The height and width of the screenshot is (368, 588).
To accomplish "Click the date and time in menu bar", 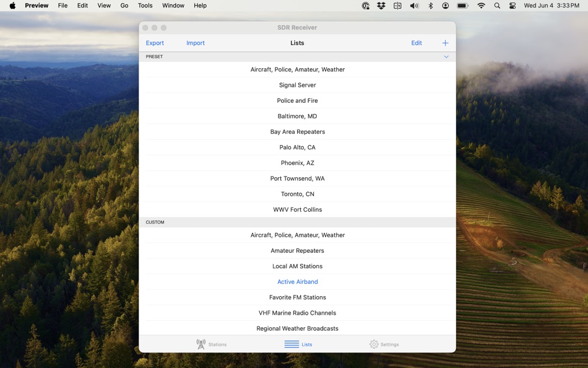I will [551, 6].
